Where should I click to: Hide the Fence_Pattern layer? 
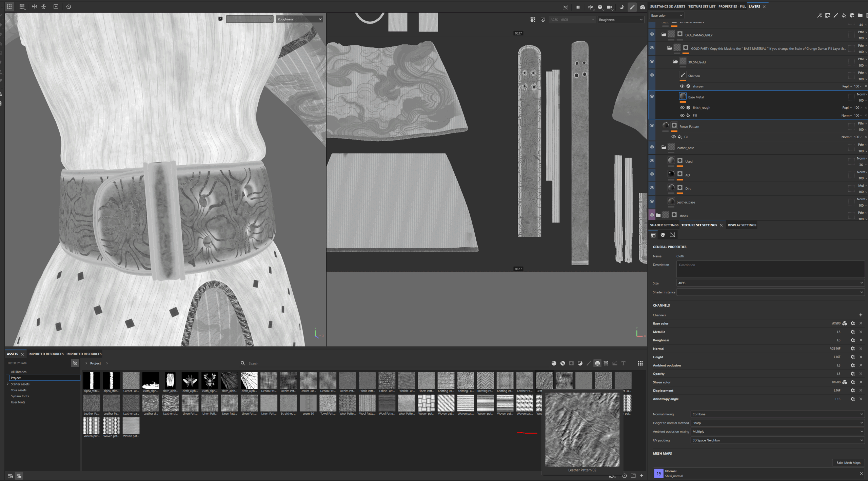click(652, 126)
